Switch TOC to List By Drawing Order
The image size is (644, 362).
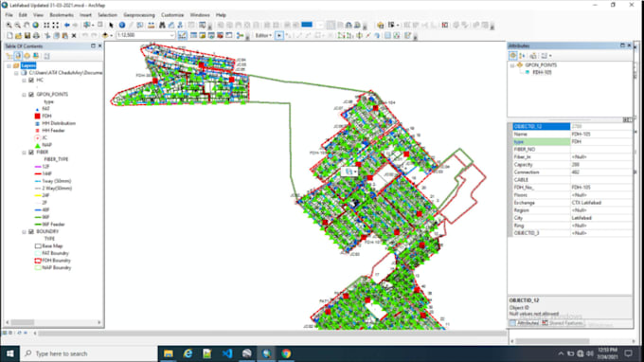click(9, 56)
